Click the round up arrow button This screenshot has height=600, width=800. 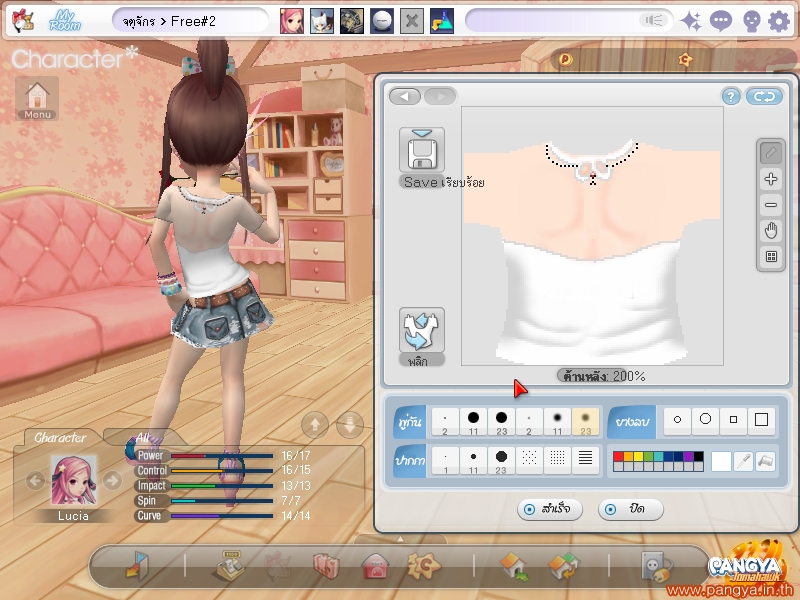click(315, 424)
